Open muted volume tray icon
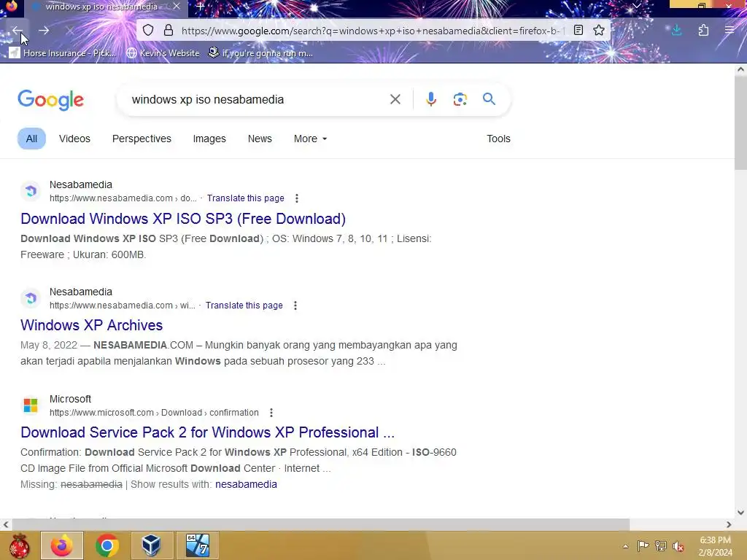The height and width of the screenshot is (560, 747). (x=678, y=545)
